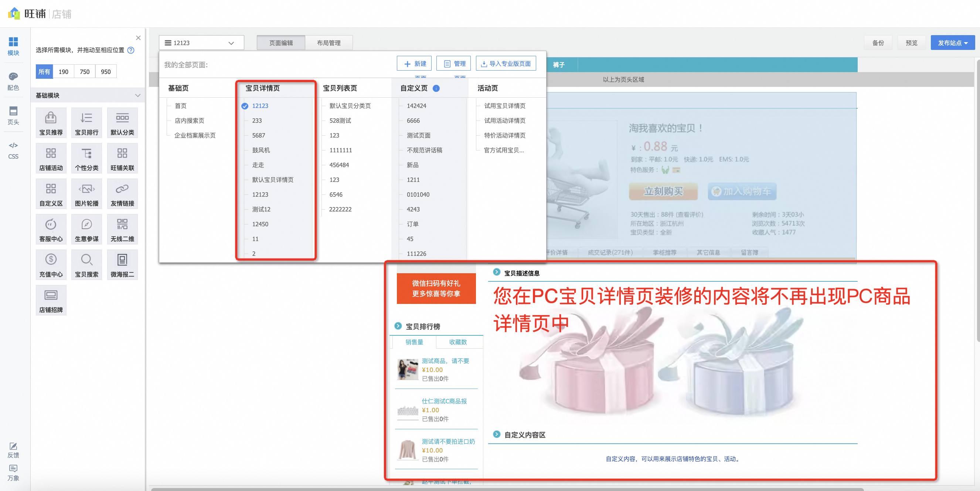The image size is (980, 491).
Task: Open the 反馈 feedback icon
Action: [x=13, y=450]
